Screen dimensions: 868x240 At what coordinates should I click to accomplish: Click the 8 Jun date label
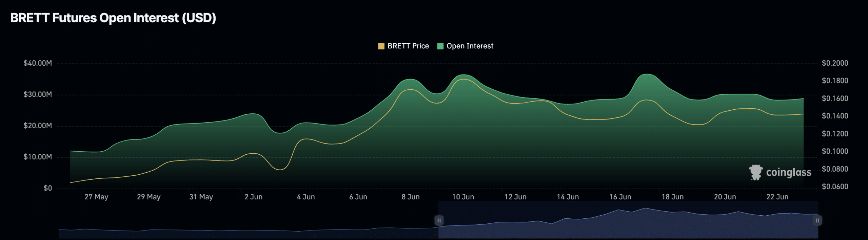coord(411,197)
